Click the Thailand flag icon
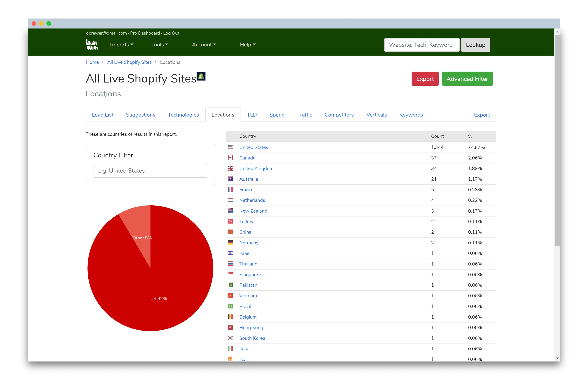The height and width of the screenshot is (380, 588). click(230, 264)
